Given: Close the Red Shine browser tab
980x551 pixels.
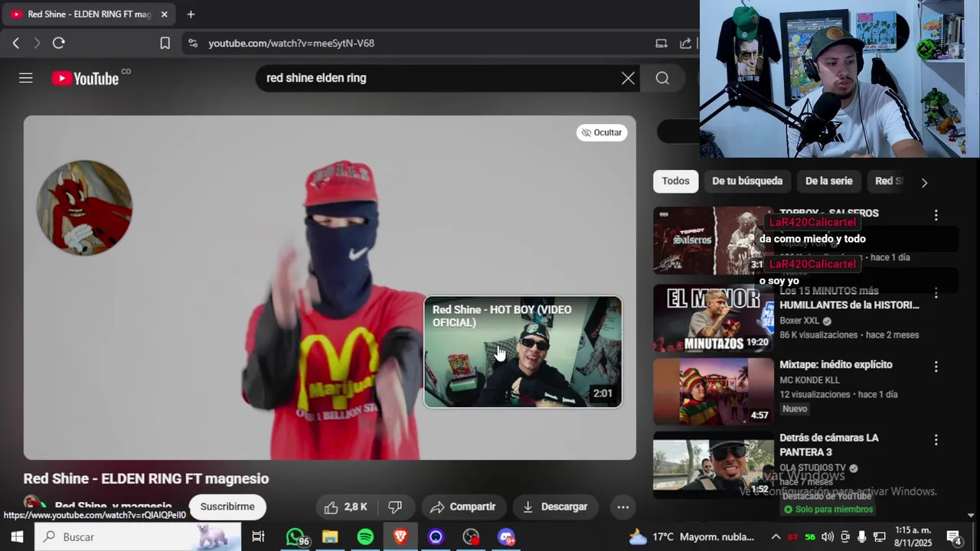Looking at the screenshot, I should (x=164, y=14).
